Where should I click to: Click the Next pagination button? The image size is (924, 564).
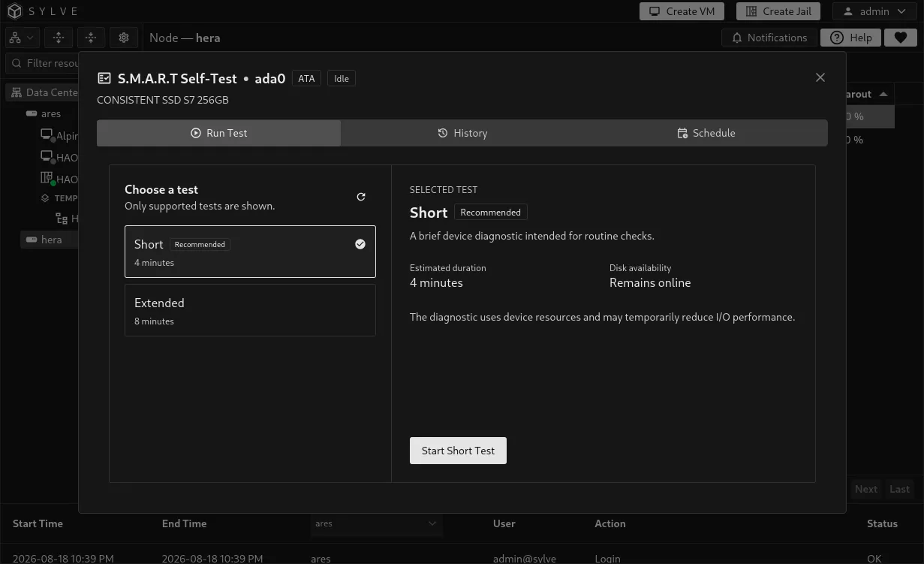coord(865,489)
